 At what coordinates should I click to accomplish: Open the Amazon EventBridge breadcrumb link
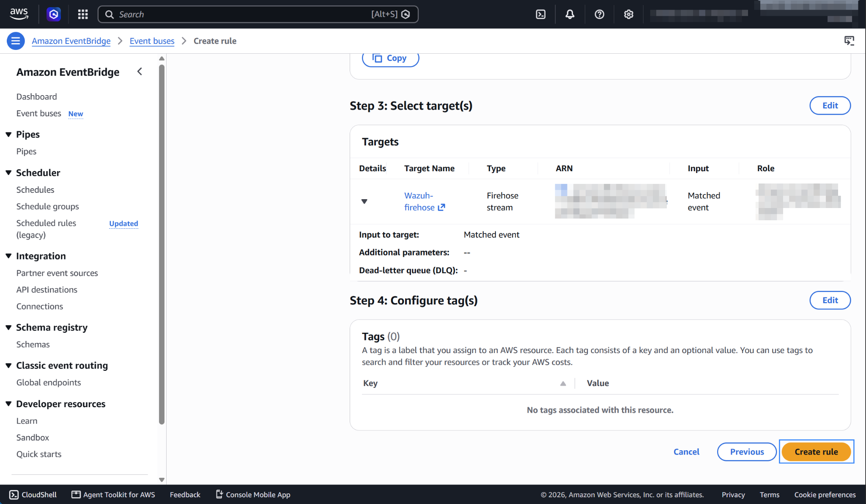71,41
